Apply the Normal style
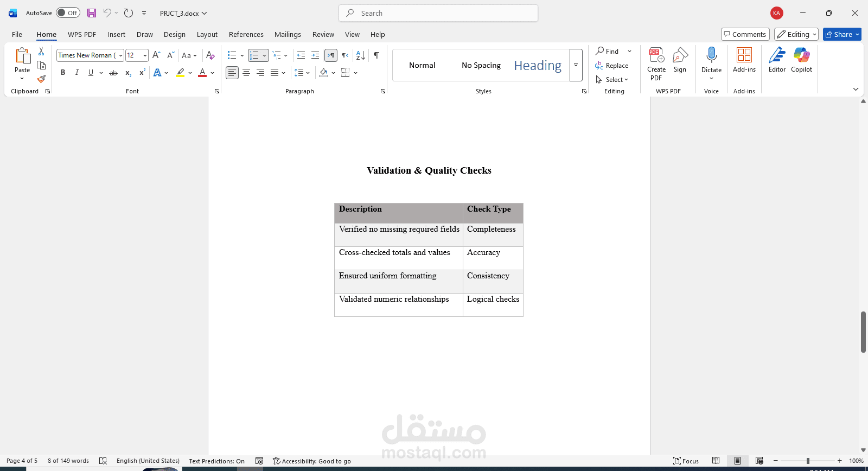The width and height of the screenshot is (868, 471). (x=422, y=65)
